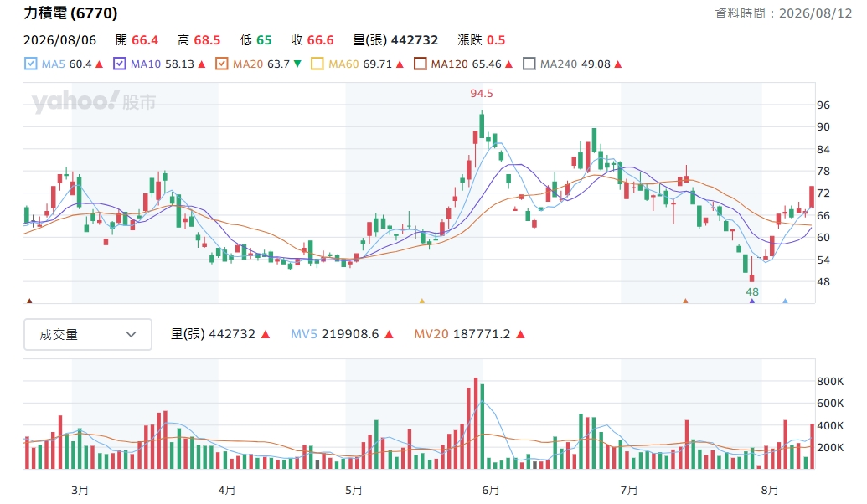Select the orange event marker under mid-July
The image size is (867, 504).
(685, 301)
